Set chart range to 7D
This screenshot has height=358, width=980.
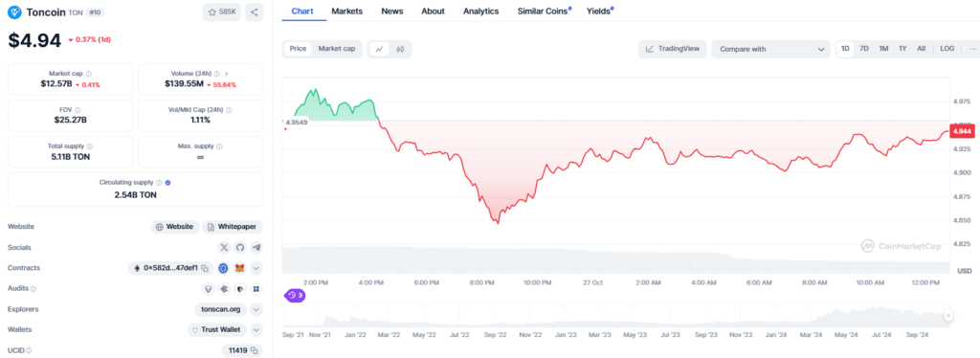click(864, 49)
